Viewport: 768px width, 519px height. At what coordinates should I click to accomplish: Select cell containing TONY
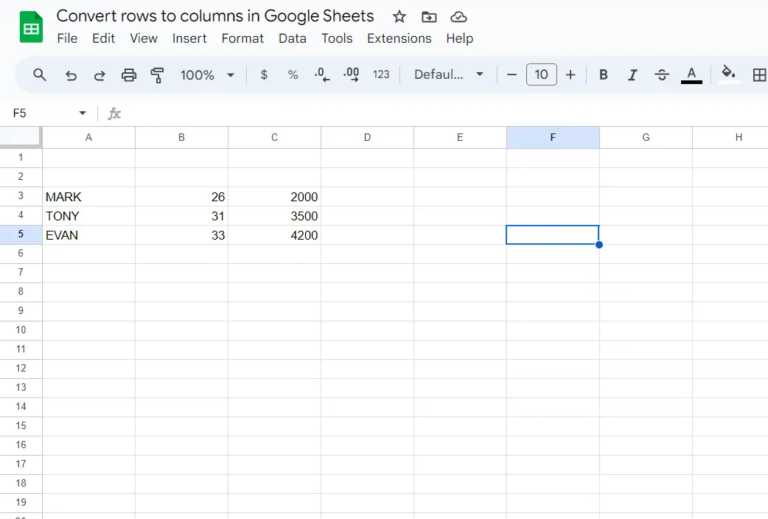coord(89,216)
